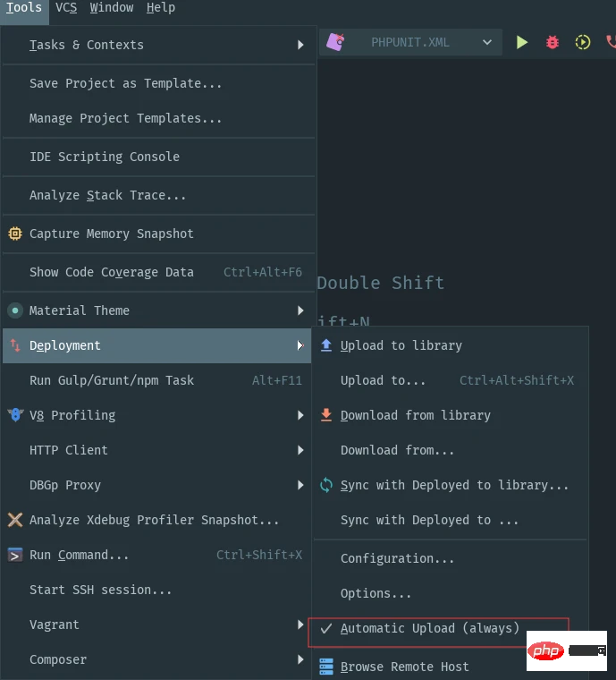Expand the Composer submenu arrow
Image resolution: width=616 pixels, height=680 pixels.
tap(300, 659)
